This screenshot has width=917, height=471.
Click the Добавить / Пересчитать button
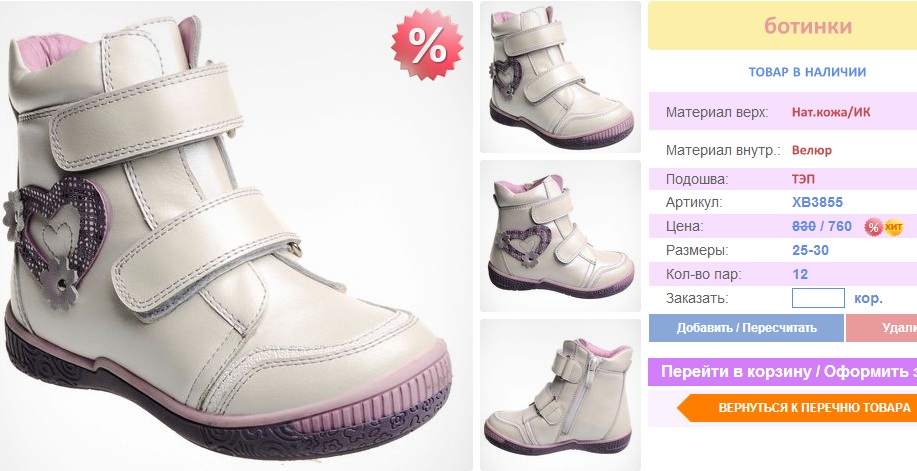point(746,328)
